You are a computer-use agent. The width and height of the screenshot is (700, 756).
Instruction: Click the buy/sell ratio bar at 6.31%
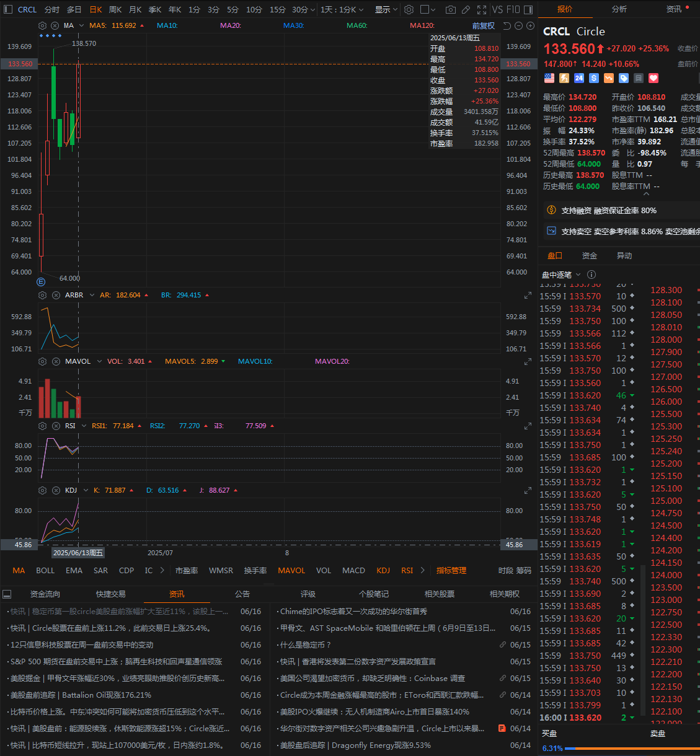point(632,749)
